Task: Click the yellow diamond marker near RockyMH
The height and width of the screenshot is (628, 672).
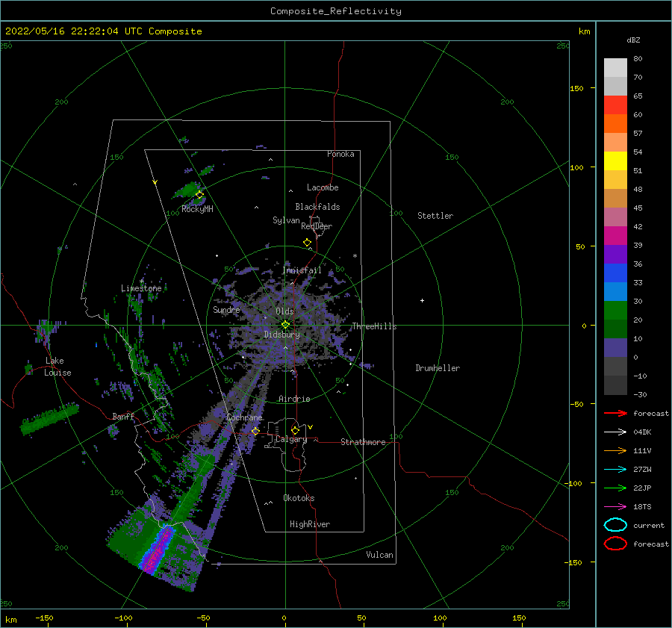Action: pyautogui.click(x=199, y=195)
